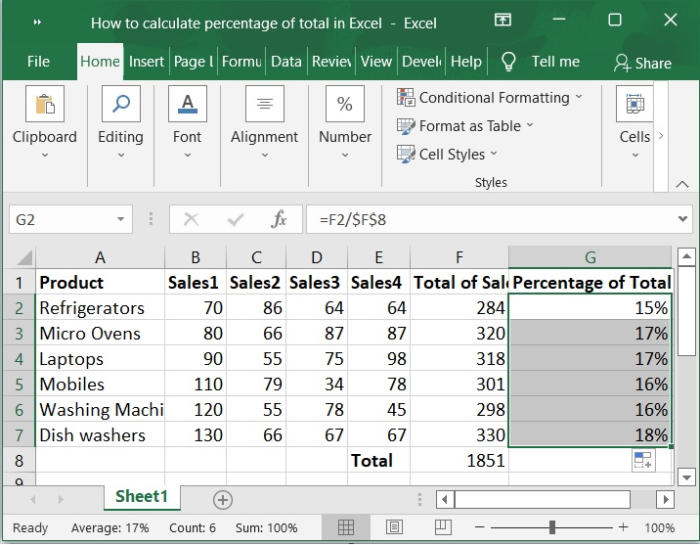Add a new sheet with plus icon
The width and height of the screenshot is (700, 545).
[223, 499]
